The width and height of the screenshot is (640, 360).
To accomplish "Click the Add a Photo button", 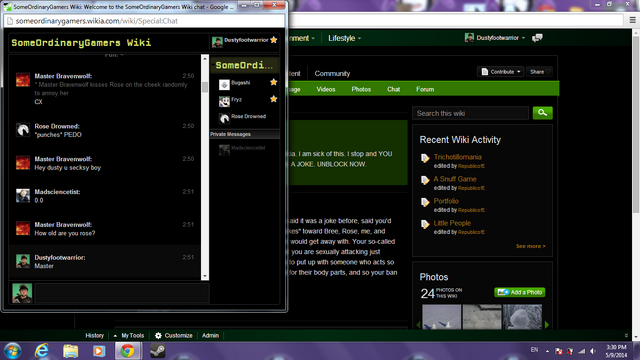I will point(520,292).
